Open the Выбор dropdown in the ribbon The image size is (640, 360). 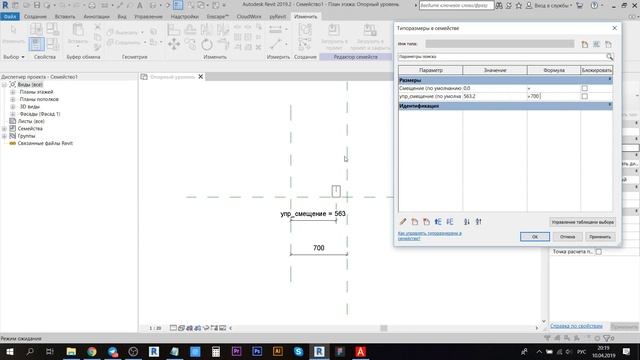[x=14, y=57]
